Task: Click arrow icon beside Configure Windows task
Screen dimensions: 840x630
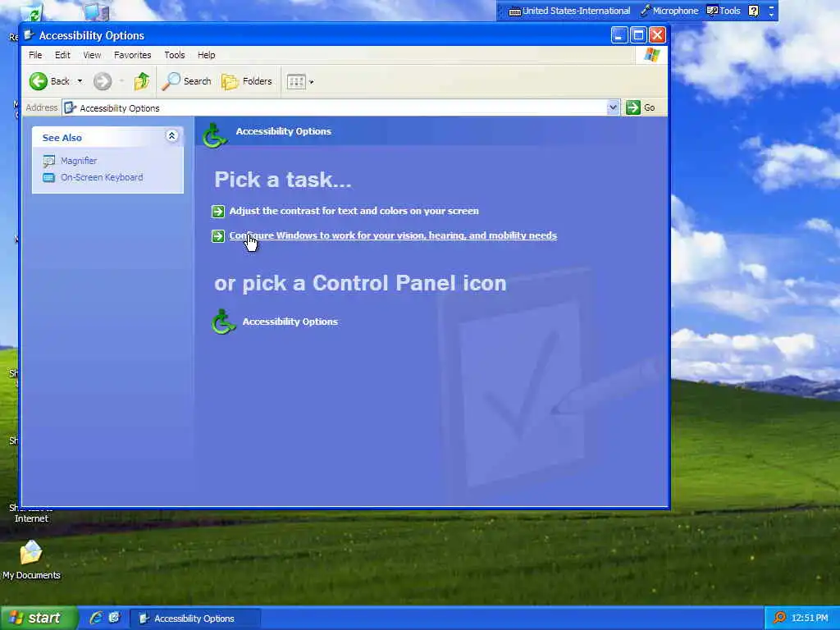Action: tap(218, 236)
